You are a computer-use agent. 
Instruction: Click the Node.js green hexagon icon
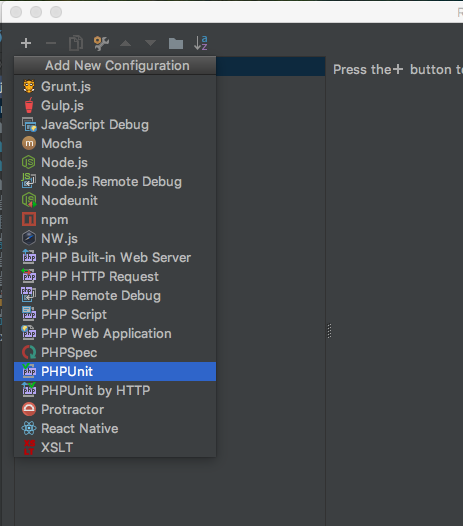pyautogui.click(x=29, y=162)
